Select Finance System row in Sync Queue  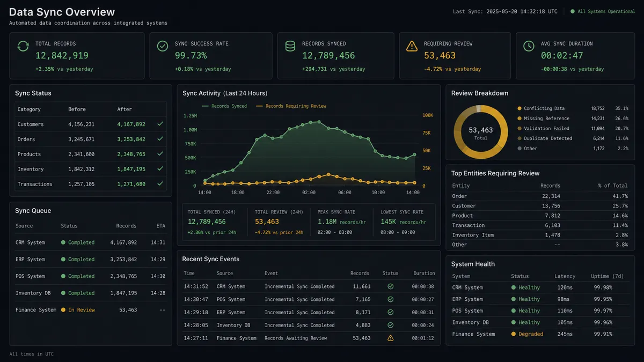(x=91, y=310)
